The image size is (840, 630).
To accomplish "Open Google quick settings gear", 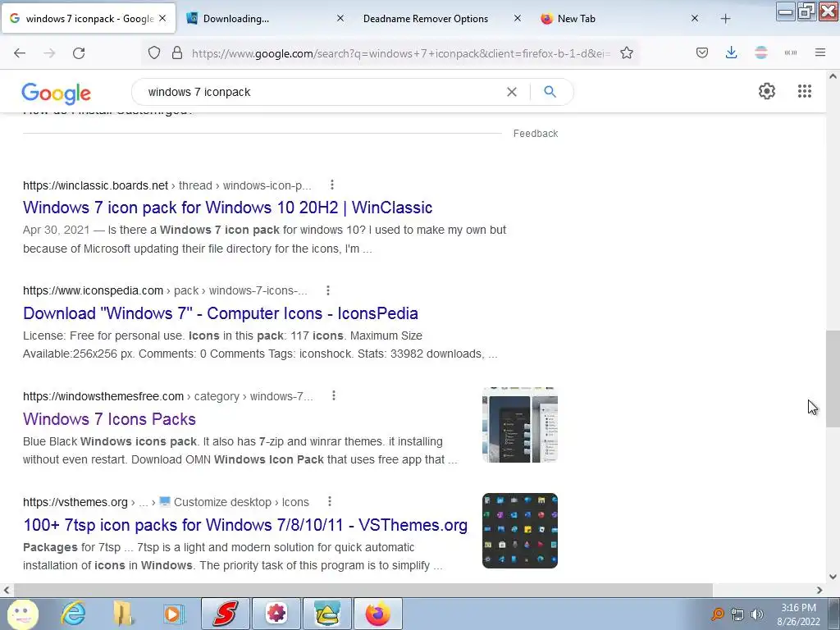I will 767,91.
